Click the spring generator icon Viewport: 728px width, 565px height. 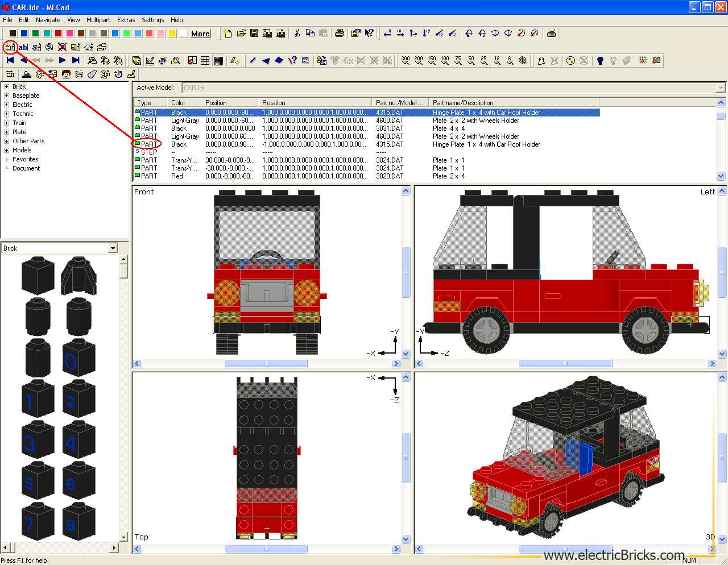tap(79, 74)
